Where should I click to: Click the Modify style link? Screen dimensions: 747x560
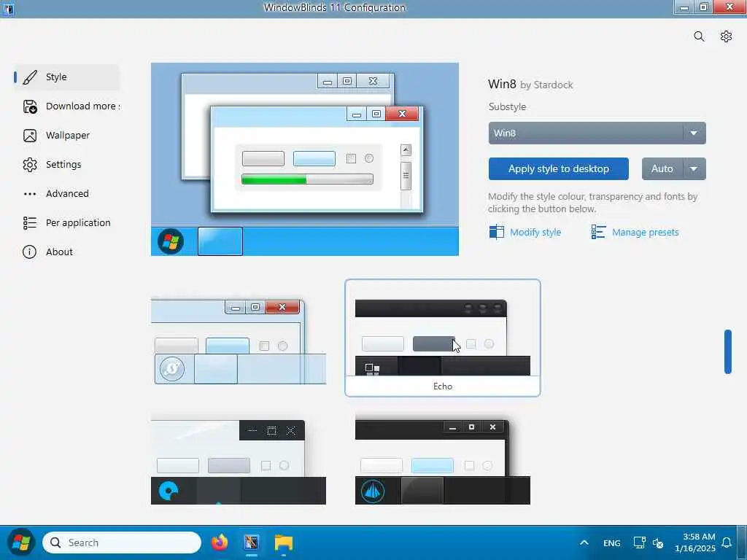[x=535, y=233]
